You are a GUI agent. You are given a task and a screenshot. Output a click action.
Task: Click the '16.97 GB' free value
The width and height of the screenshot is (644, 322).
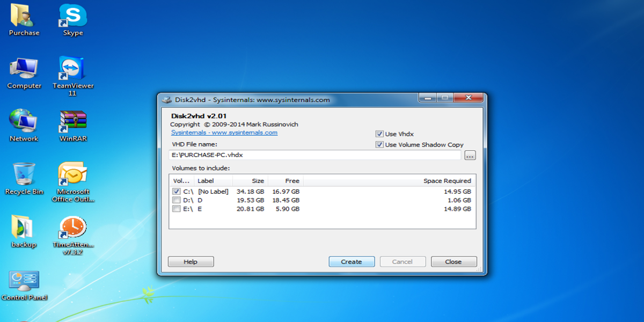coord(286,192)
